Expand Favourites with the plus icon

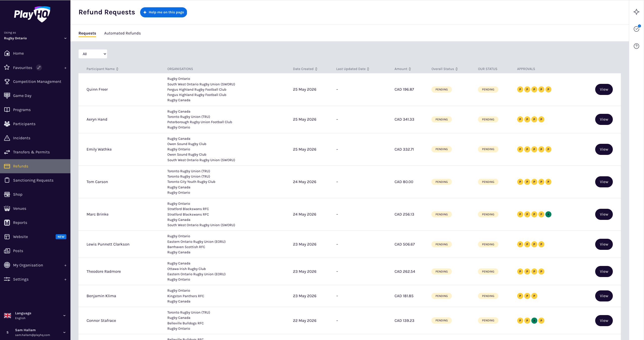pos(65,68)
